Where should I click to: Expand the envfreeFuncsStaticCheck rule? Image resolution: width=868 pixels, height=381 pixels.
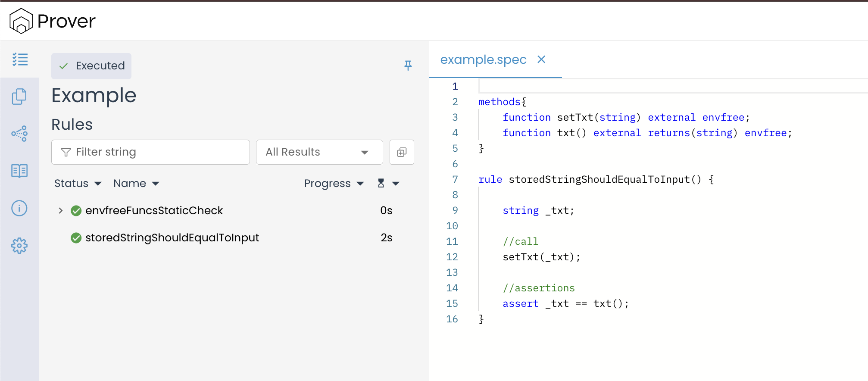coord(61,211)
